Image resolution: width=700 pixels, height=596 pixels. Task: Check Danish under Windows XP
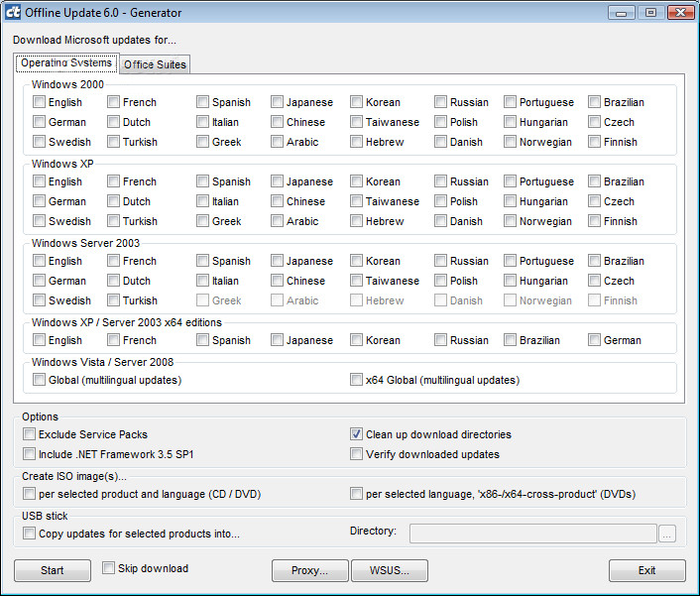tap(440, 221)
